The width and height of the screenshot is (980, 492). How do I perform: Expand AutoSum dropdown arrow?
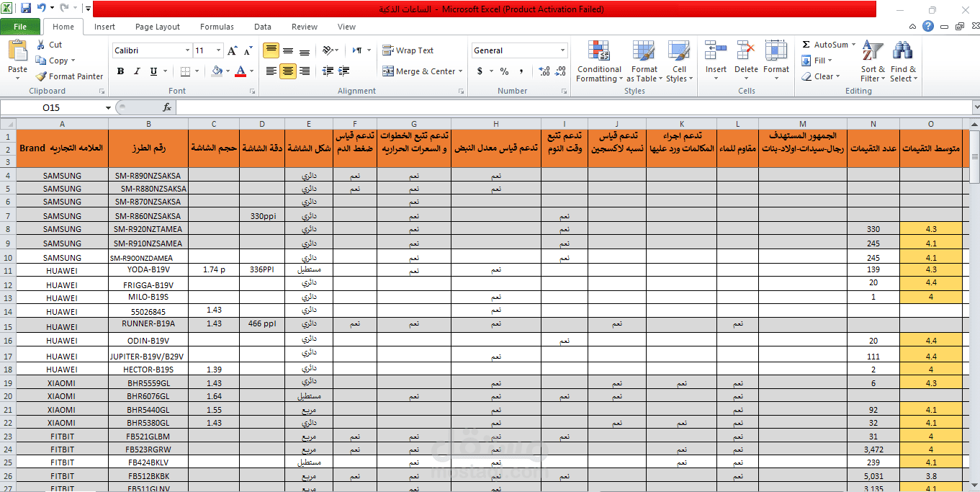pyautogui.click(x=853, y=45)
